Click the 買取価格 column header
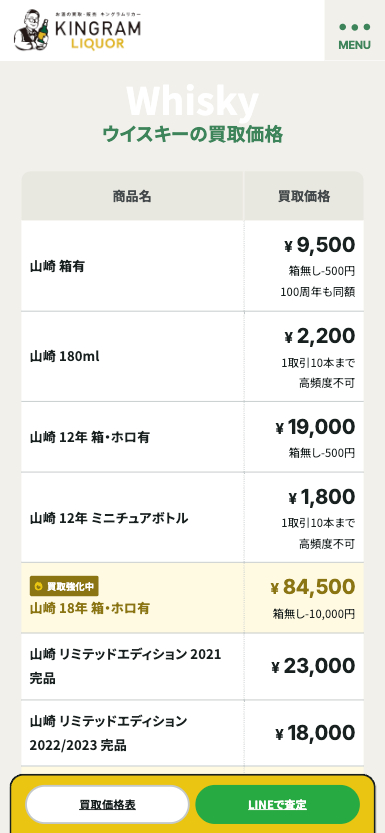 point(304,196)
